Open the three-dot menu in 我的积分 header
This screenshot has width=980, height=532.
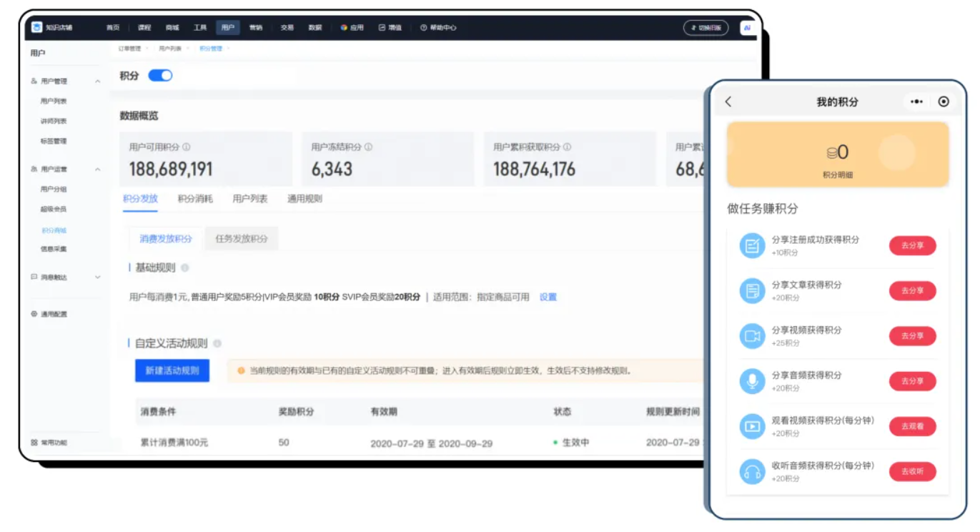coord(916,102)
